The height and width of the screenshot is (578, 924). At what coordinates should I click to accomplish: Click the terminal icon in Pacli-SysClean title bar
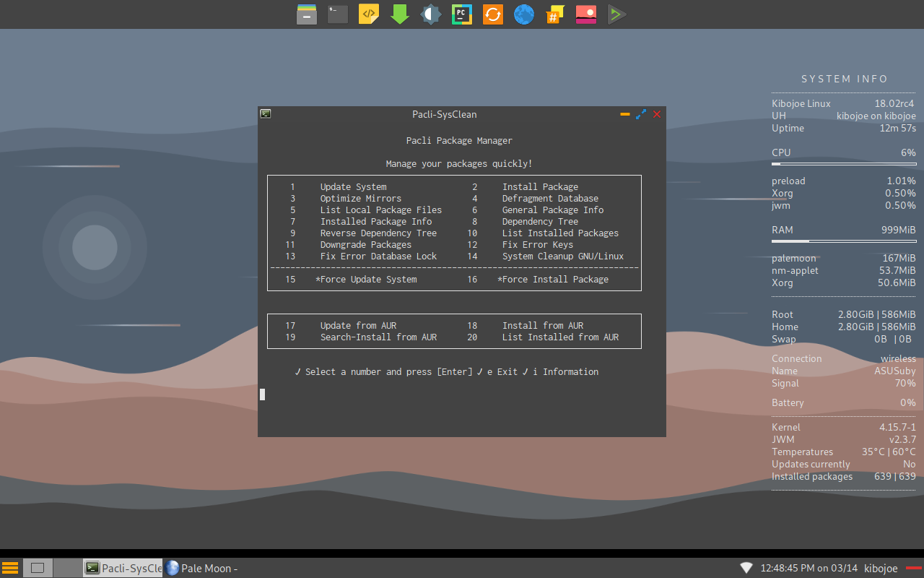pyautogui.click(x=266, y=113)
